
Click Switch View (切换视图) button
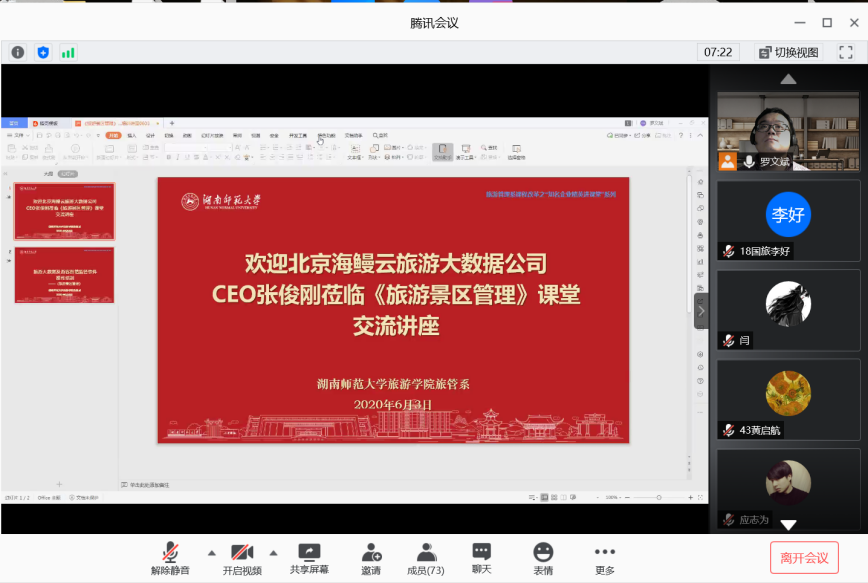point(789,52)
